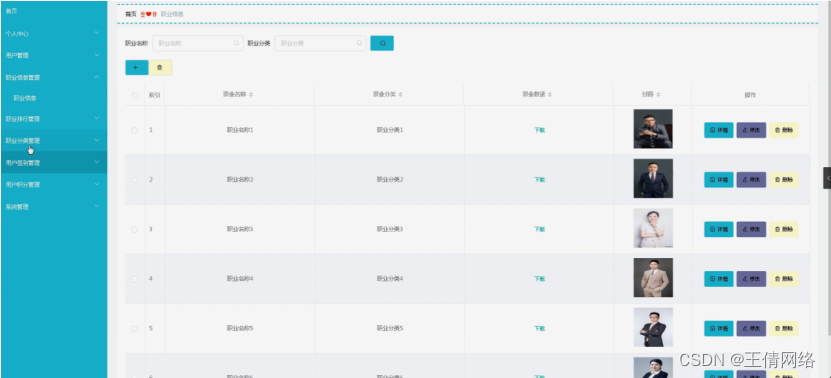831x378 pixels.
Task: Open cover photo of woman in row 3
Action: [653, 228]
